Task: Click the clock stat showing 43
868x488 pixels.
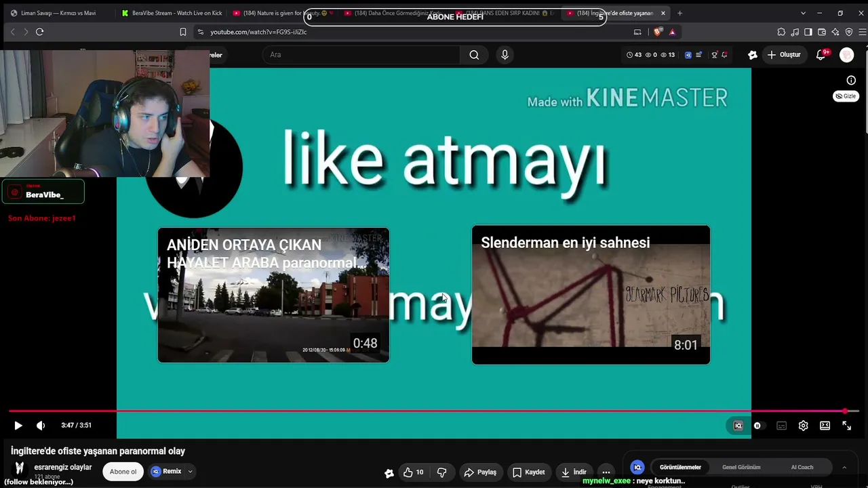Action: tap(634, 55)
